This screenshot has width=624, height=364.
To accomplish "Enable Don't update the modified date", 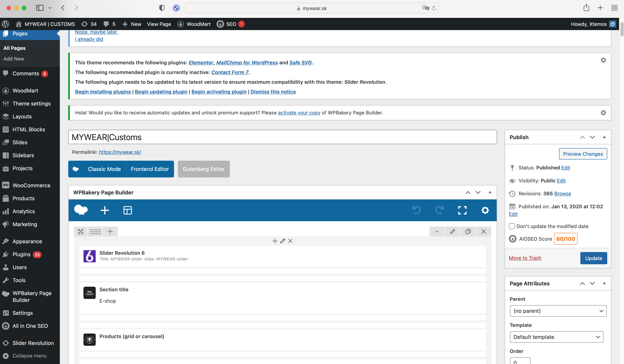I will pyautogui.click(x=512, y=226).
